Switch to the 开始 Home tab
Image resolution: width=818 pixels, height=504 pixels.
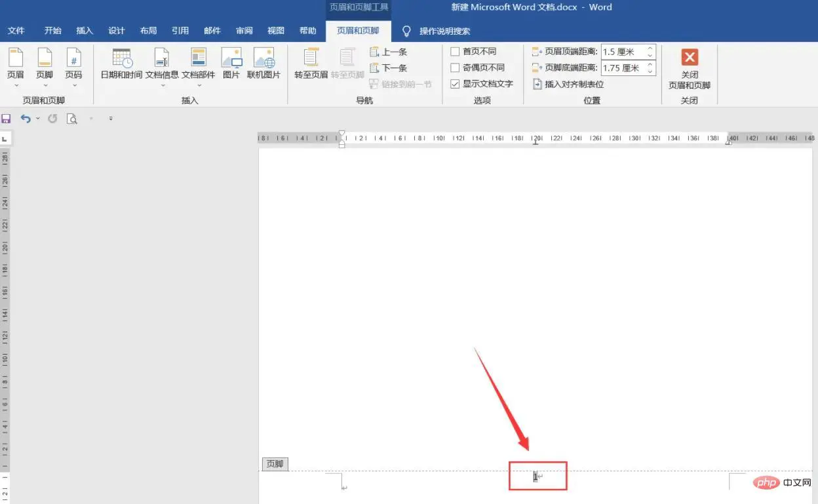[53, 31]
